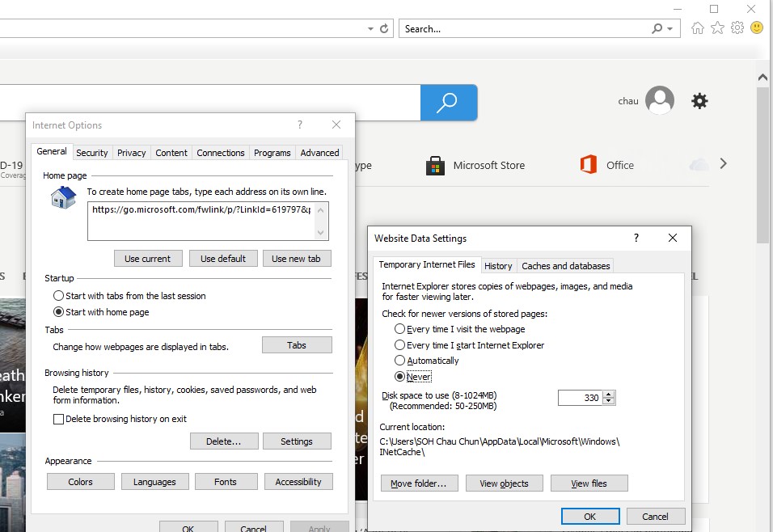This screenshot has height=532, width=773.
Task: Decrease disk space spinner down arrow
Action: [x=609, y=401]
